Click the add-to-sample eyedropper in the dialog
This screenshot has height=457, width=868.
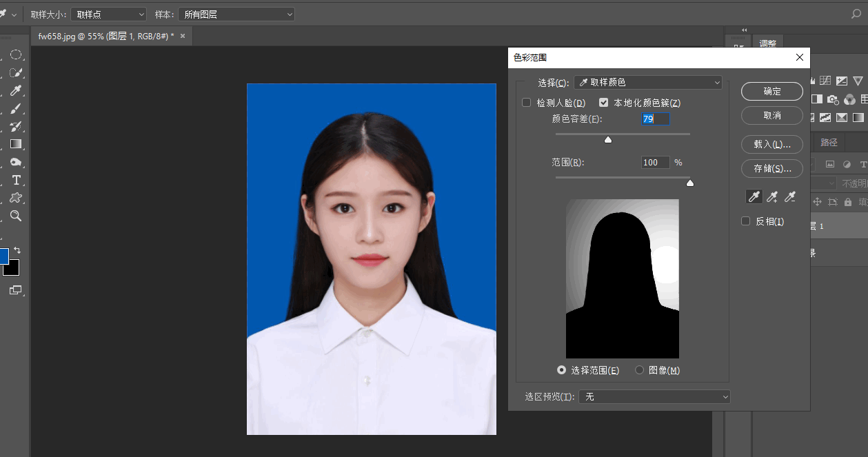pyautogui.click(x=771, y=196)
